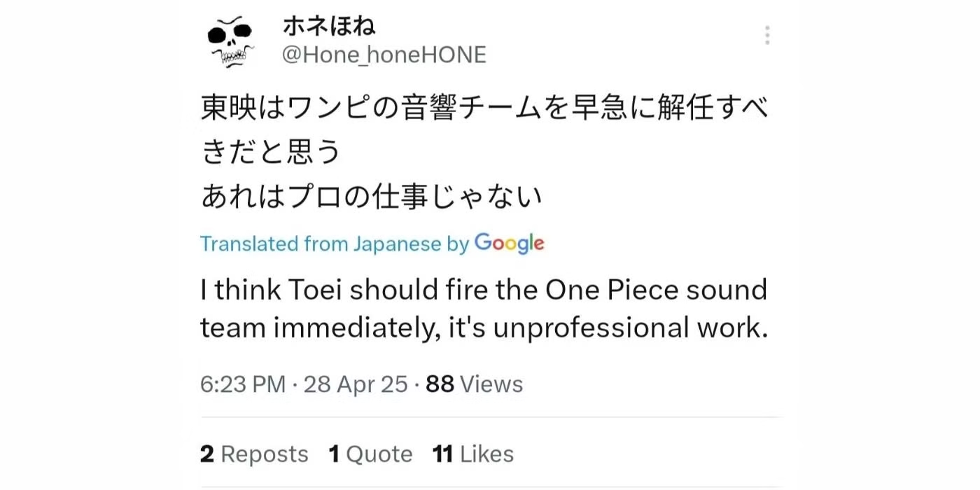Open the ホネほね display name profile
Screen dimensions: 980x490
[x=329, y=27]
